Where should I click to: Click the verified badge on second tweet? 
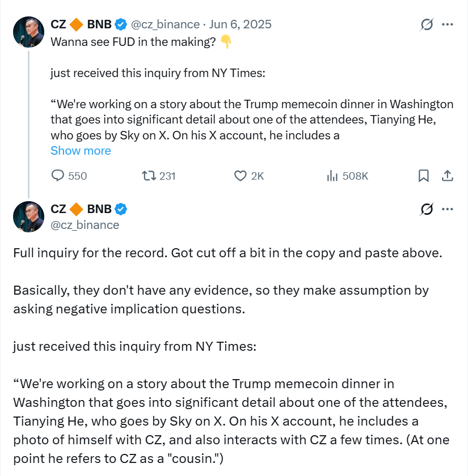point(121,209)
